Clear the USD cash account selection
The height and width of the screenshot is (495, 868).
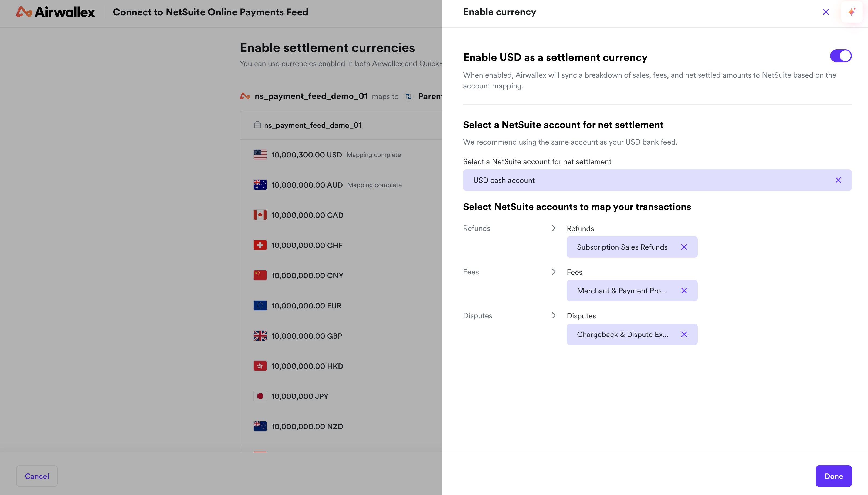(x=838, y=180)
